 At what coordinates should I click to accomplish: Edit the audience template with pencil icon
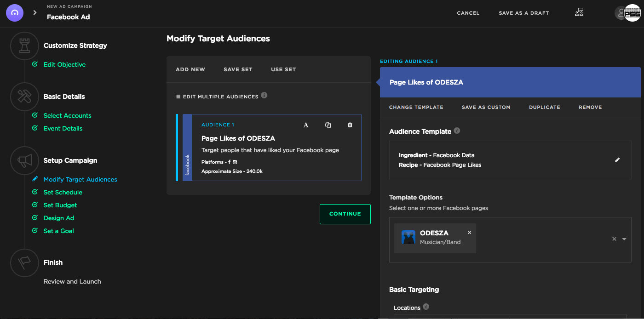pyautogui.click(x=617, y=160)
